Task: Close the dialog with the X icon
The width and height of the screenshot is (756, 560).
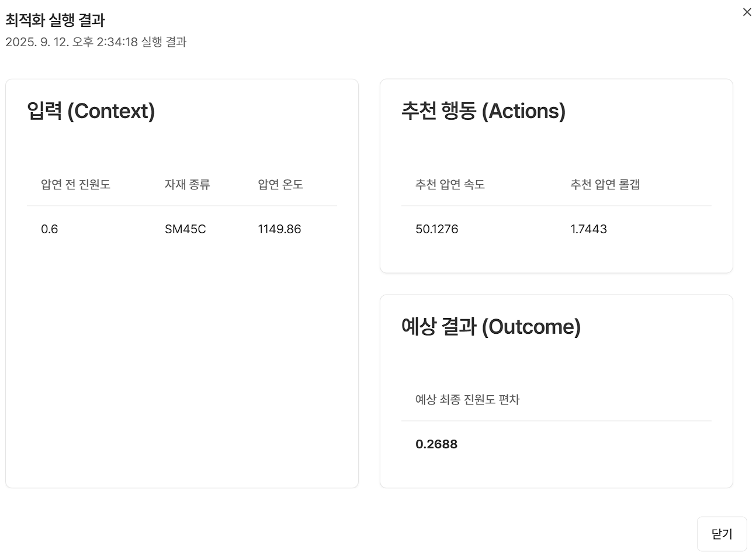Action: (747, 12)
